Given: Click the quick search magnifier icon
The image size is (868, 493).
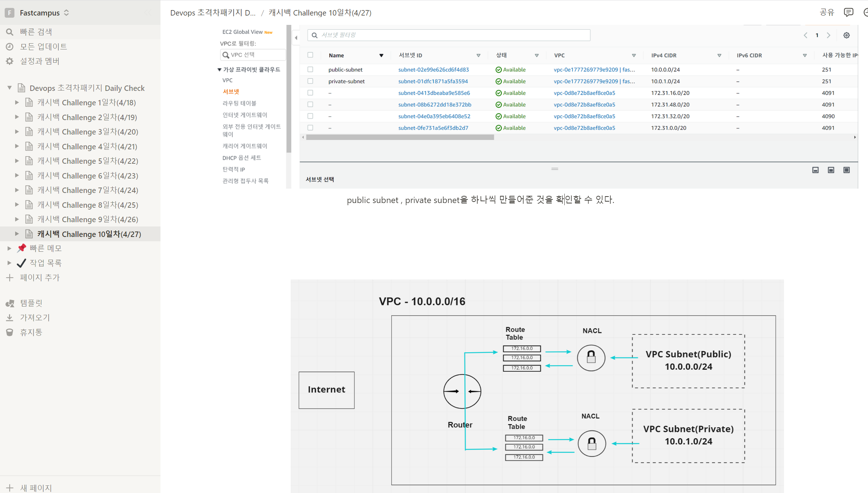Looking at the screenshot, I should click(10, 32).
